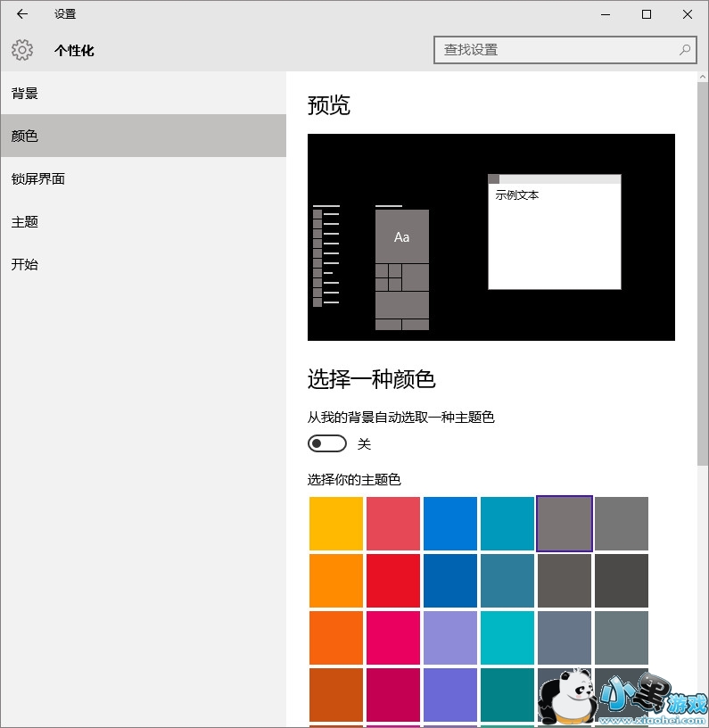Pick the dark crimson swatch in fourth row
Viewport: 709px width, 728px height.
[x=393, y=695]
